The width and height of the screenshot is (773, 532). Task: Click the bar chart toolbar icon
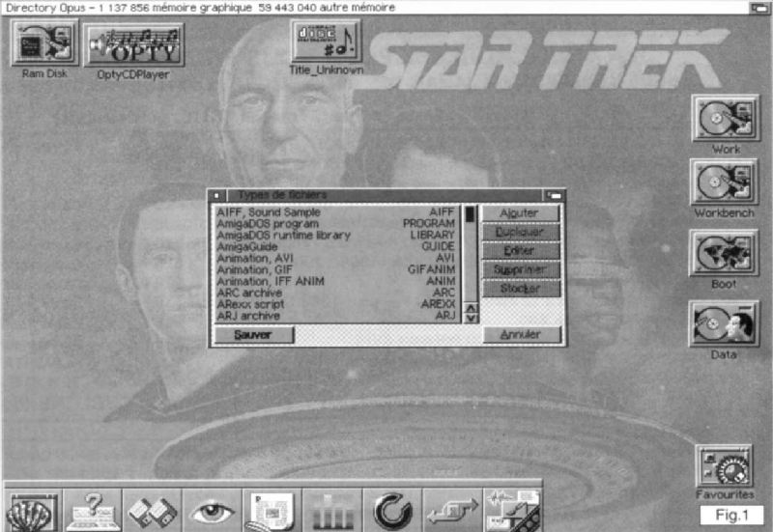click(x=332, y=511)
